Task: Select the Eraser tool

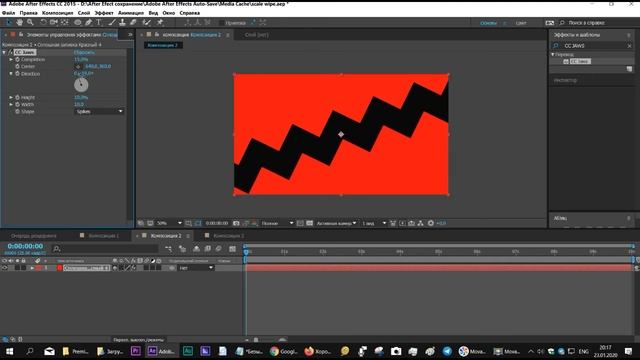Action: coord(133,22)
